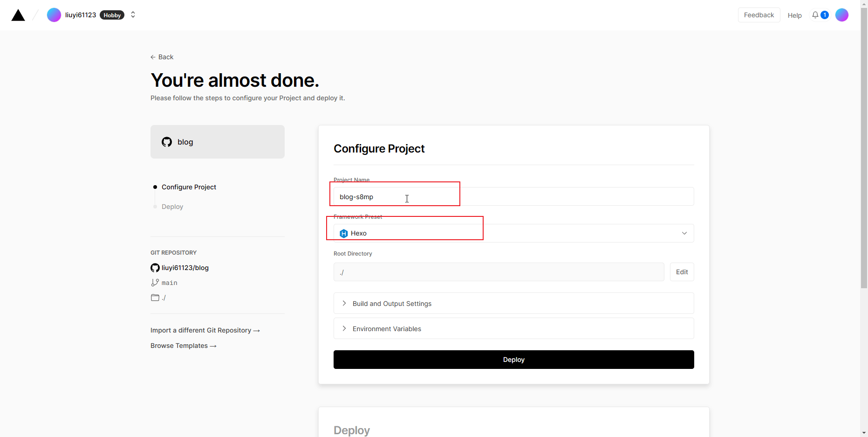Go Back to previous page
The width and height of the screenshot is (868, 437).
[162, 57]
